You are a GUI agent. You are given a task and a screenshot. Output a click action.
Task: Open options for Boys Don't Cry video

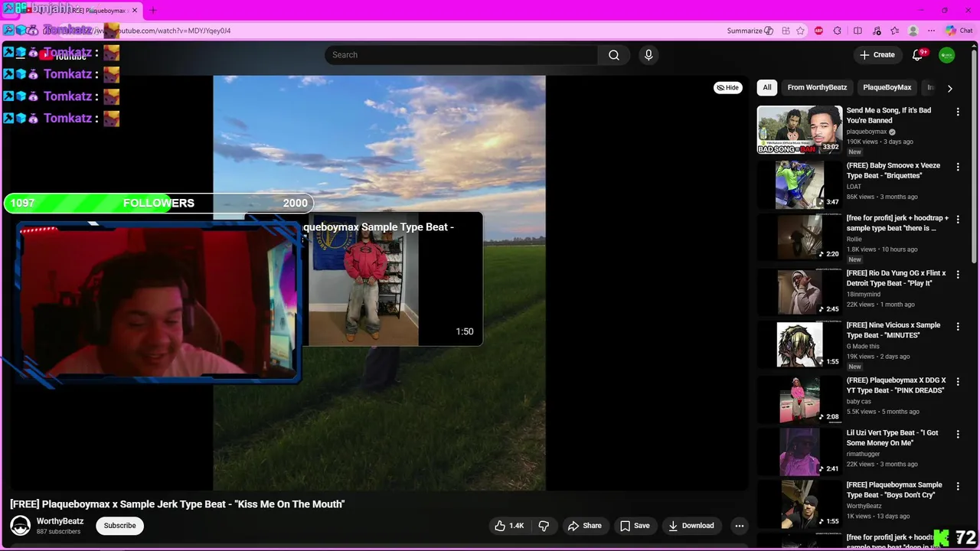[957, 486]
